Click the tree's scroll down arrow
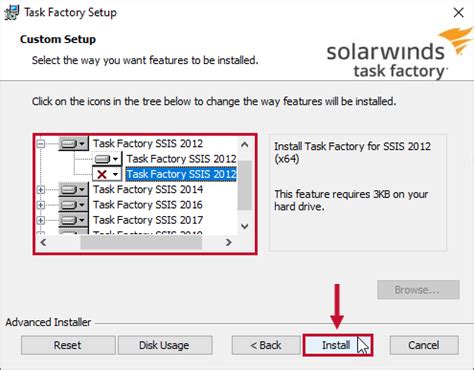The height and width of the screenshot is (370, 474). (x=245, y=227)
